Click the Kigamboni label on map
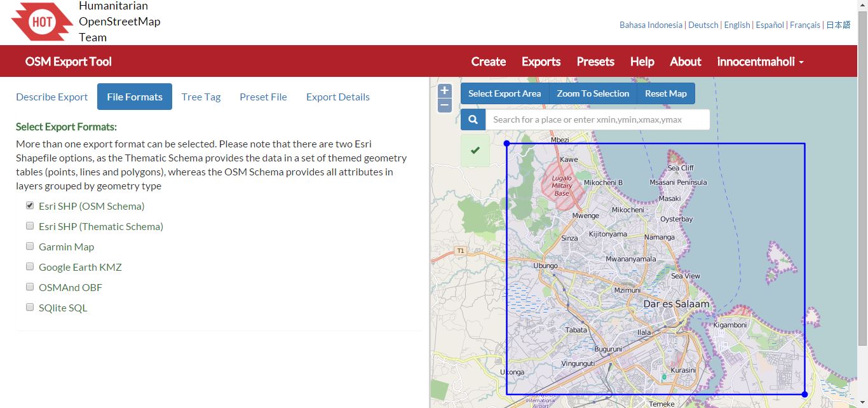This screenshot has width=868, height=408. click(x=730, y=325)
